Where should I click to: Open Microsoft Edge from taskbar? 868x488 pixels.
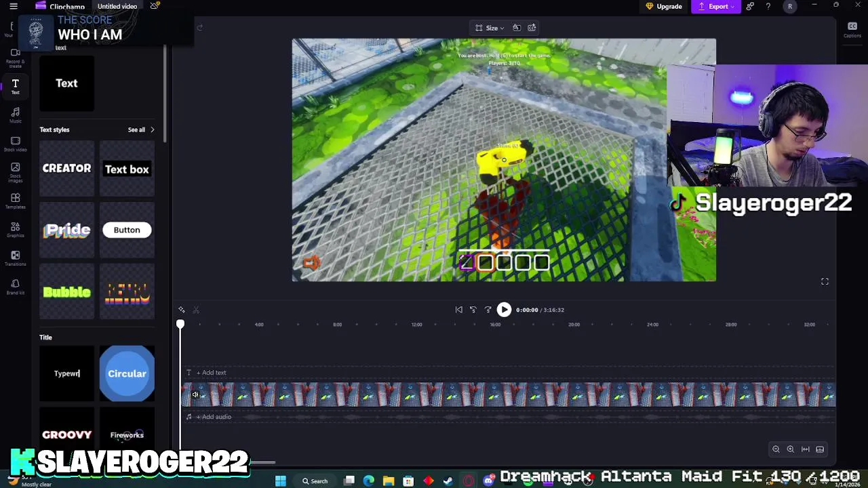click(368, 481)
